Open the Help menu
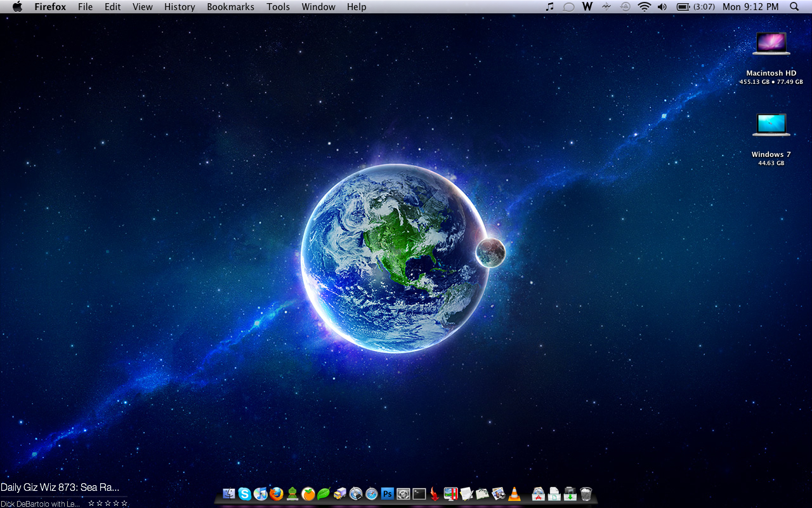 357,7
